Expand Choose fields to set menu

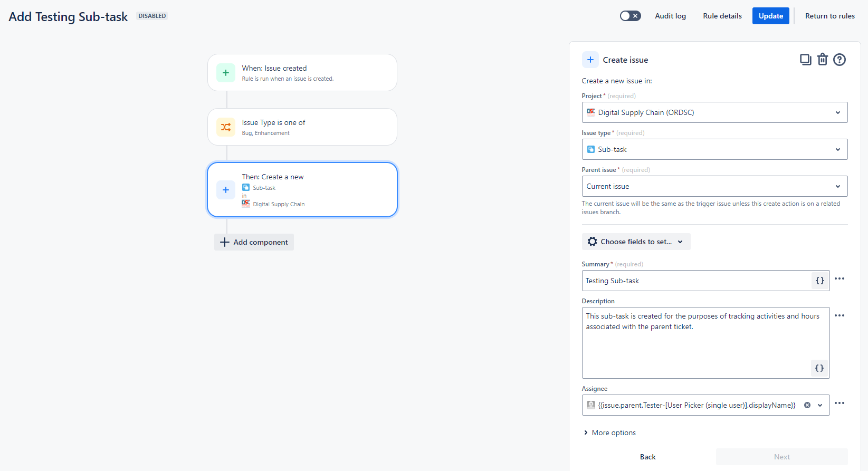click(636, 242)
